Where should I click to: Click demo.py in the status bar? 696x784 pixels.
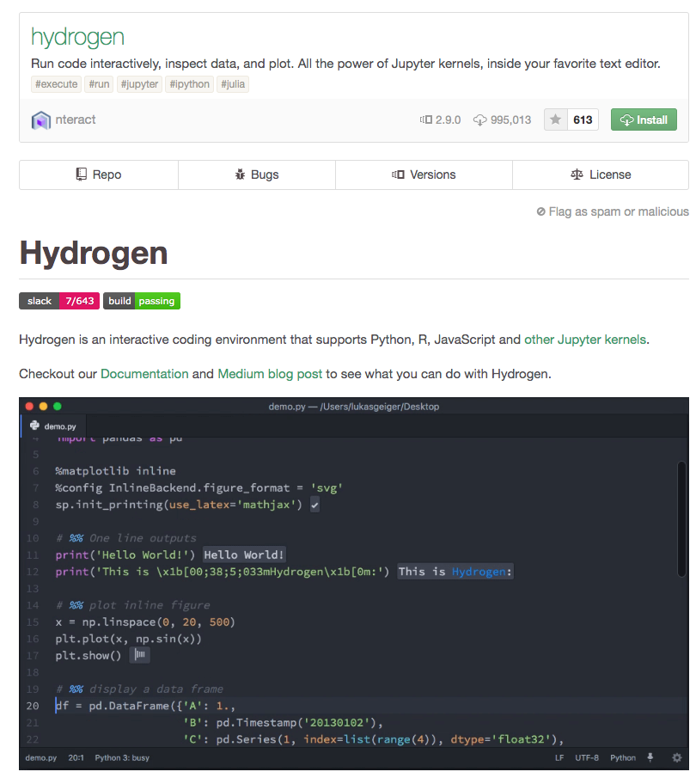click(41, 758)
